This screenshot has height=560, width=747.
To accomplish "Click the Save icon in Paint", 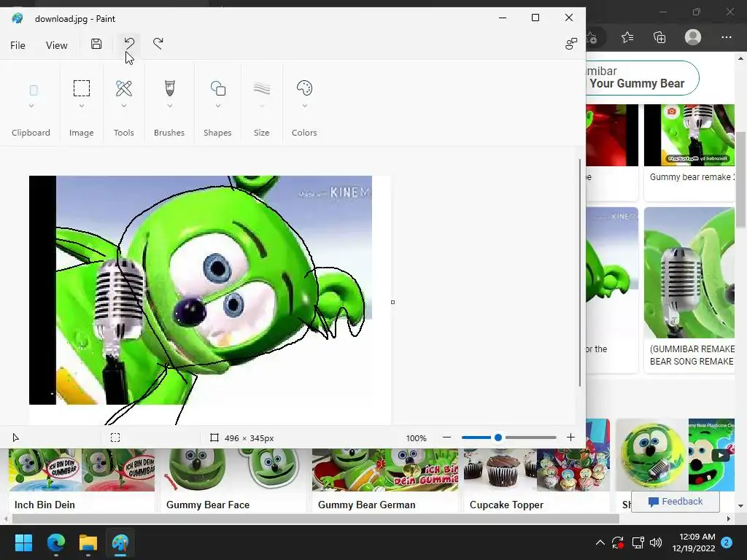I will coord(96,44).
